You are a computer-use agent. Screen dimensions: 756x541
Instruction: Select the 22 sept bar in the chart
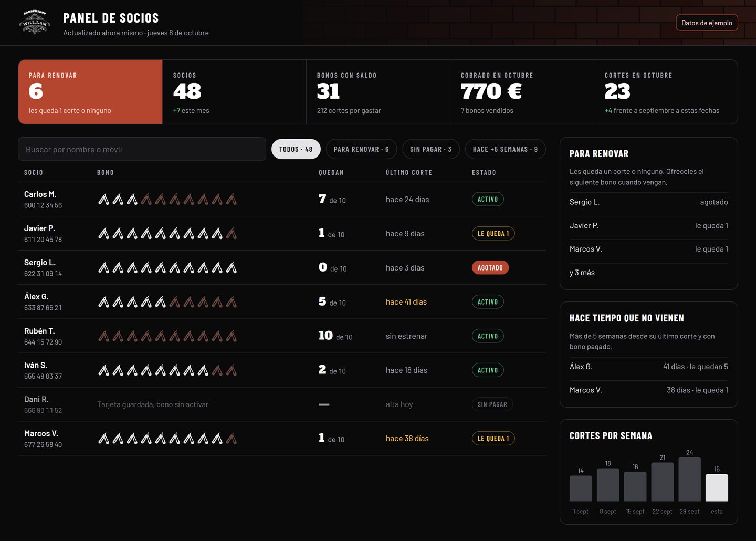(663, 482)
